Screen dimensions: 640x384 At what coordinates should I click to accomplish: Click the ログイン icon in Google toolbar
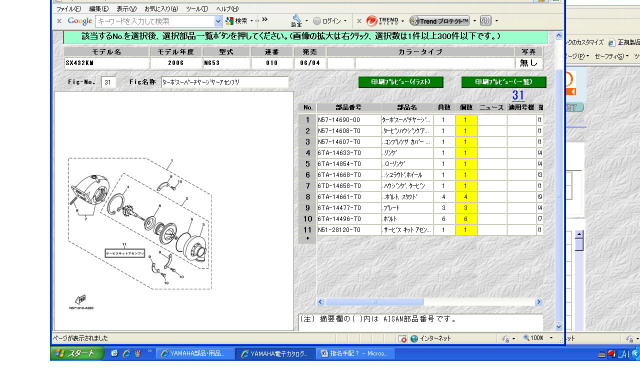pyautogui.click(x=317, y=21)
